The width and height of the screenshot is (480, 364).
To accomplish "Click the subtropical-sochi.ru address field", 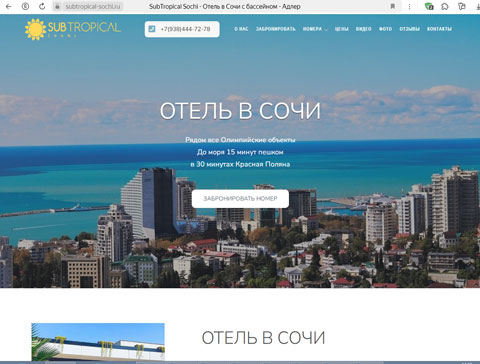I will point(92,6).
